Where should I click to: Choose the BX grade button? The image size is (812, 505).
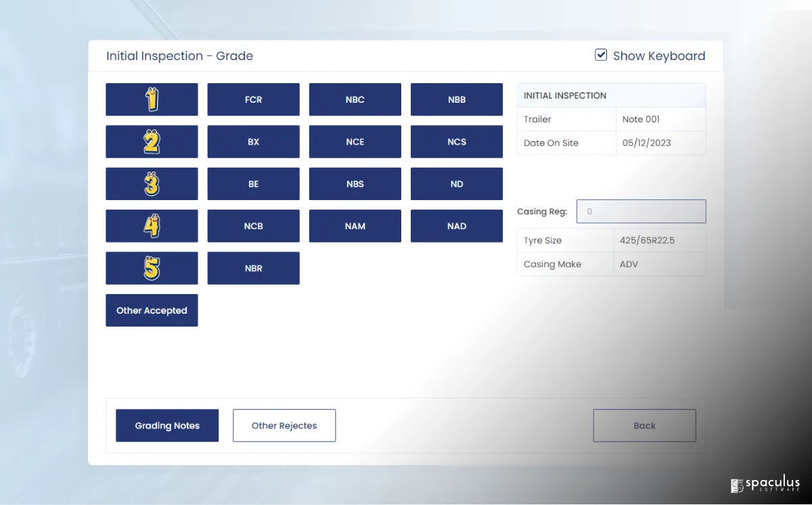[x=253, y=142]
